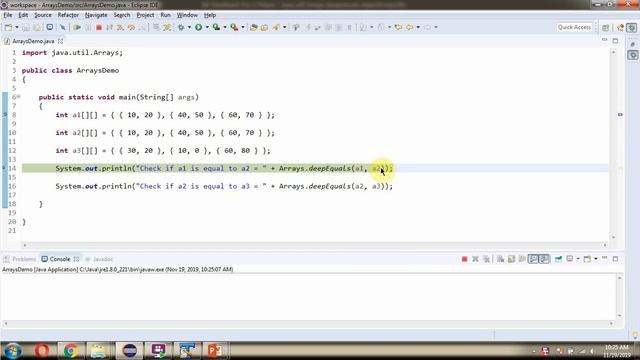Image resolution: width=640 pixels, height=360 pixels.
Task: Switch to the Eclipse taskbar icon
Action: (130, 350)
